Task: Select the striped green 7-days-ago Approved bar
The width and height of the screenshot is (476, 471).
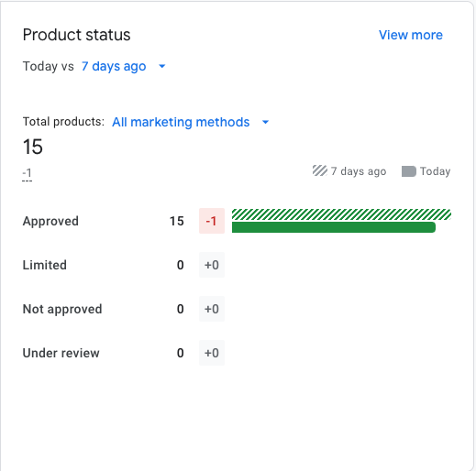Action: pyautogui.click(x=341, y=214)
